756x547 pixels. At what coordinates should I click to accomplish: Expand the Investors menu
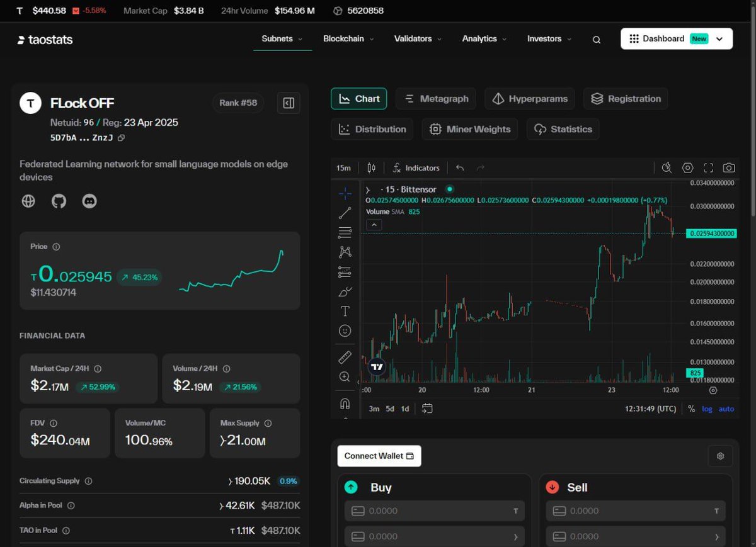click(x=549, y=38)
